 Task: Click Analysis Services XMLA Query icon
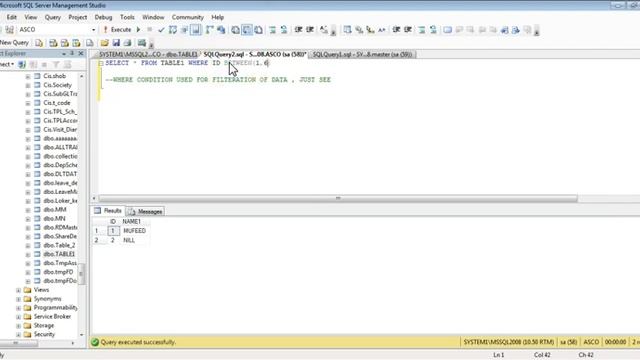tap(76, 42)
